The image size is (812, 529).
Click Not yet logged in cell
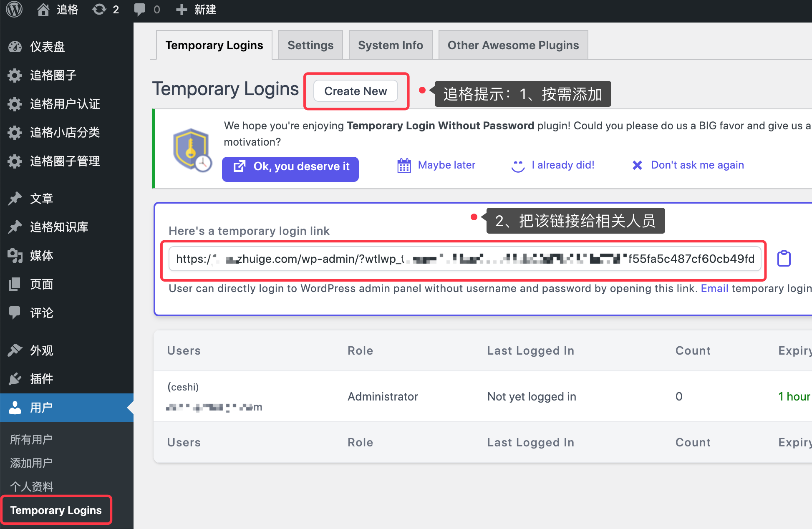pos(531,396)
